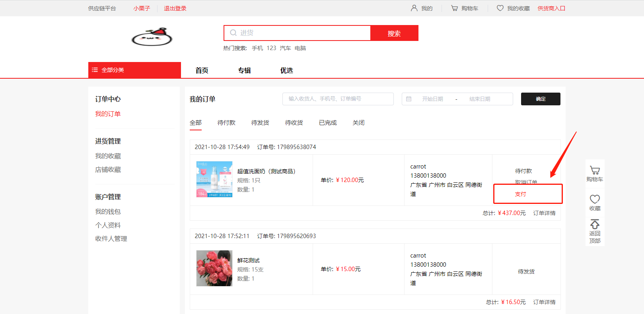The image size is (644, 314).
Task: Click the shopping cart icon in top bar
Action: click(x=454, y=8)
